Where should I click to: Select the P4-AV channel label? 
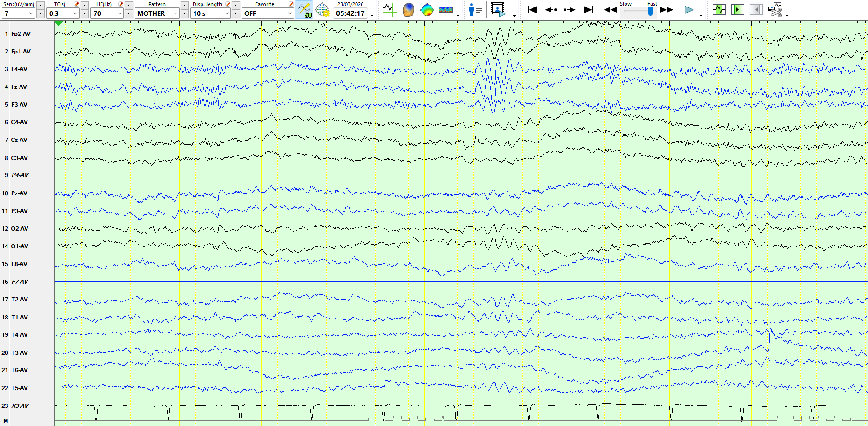coord(20,175)
